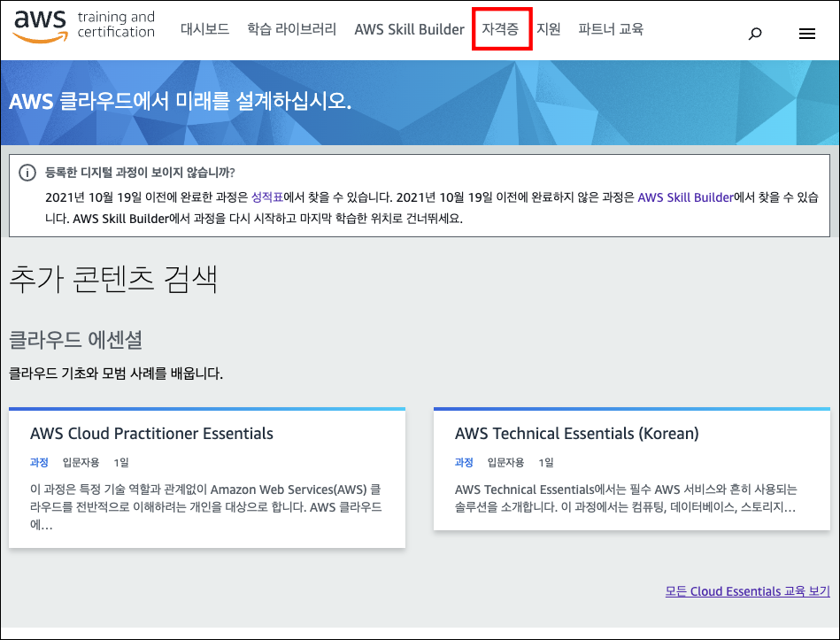Open the hamburger menu icon
840x640 pixels.
[x=806, y=34]
